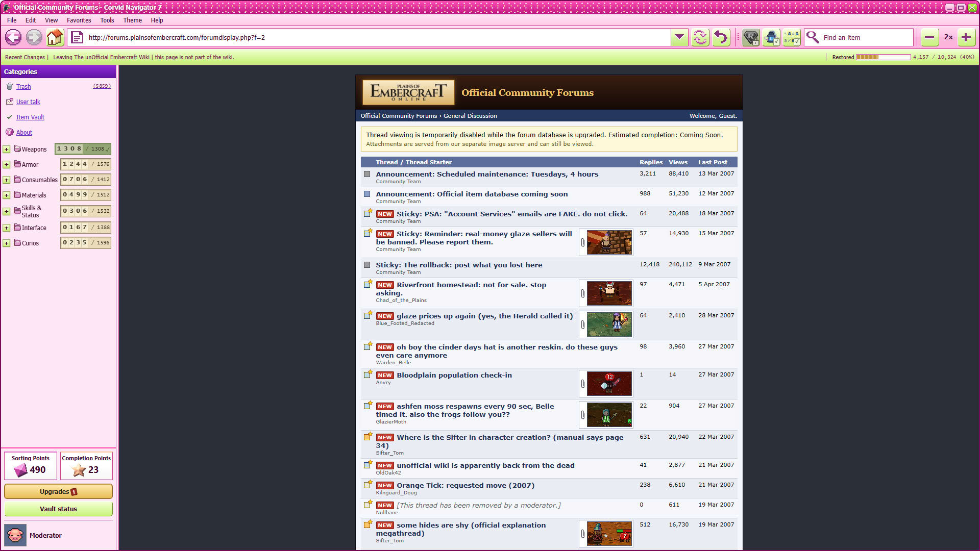980x551 pixels.
Task: Click the Plains of Embercraft logo
Action: pyautogui.click(x=407, y=92)
